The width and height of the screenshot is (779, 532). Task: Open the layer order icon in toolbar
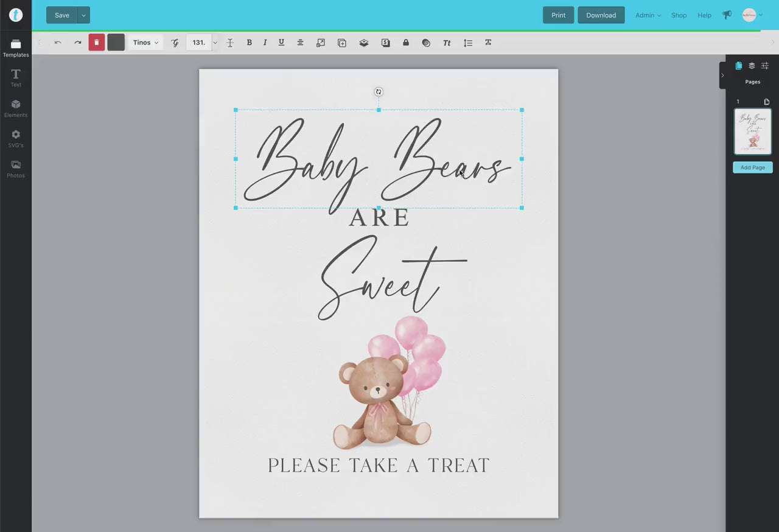(x=364, y=43)
